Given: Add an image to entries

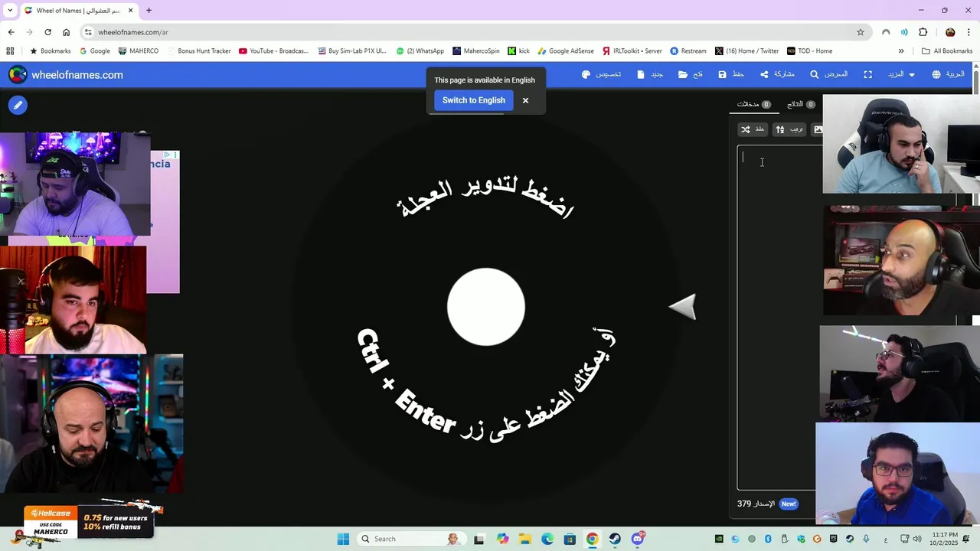Looking at the screenshot, I should (x=818, y=129).
